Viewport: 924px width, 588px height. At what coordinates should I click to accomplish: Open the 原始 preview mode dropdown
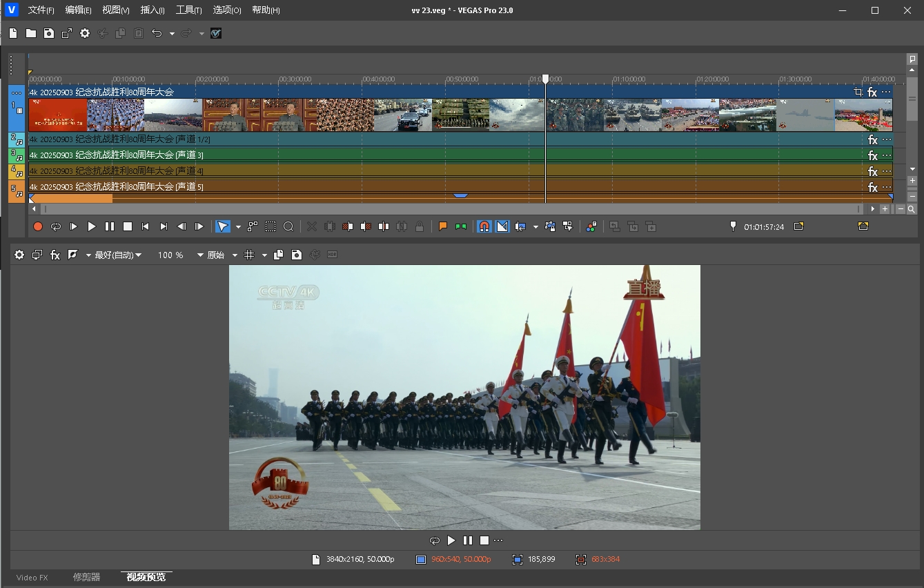coord(216,255)
